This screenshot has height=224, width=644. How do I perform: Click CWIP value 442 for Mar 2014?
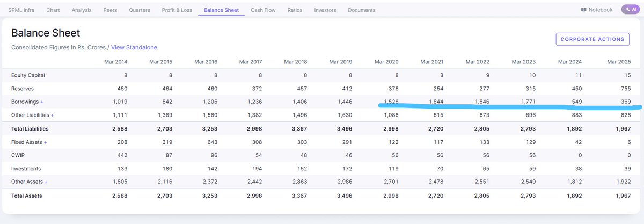[x=122, y=155]
